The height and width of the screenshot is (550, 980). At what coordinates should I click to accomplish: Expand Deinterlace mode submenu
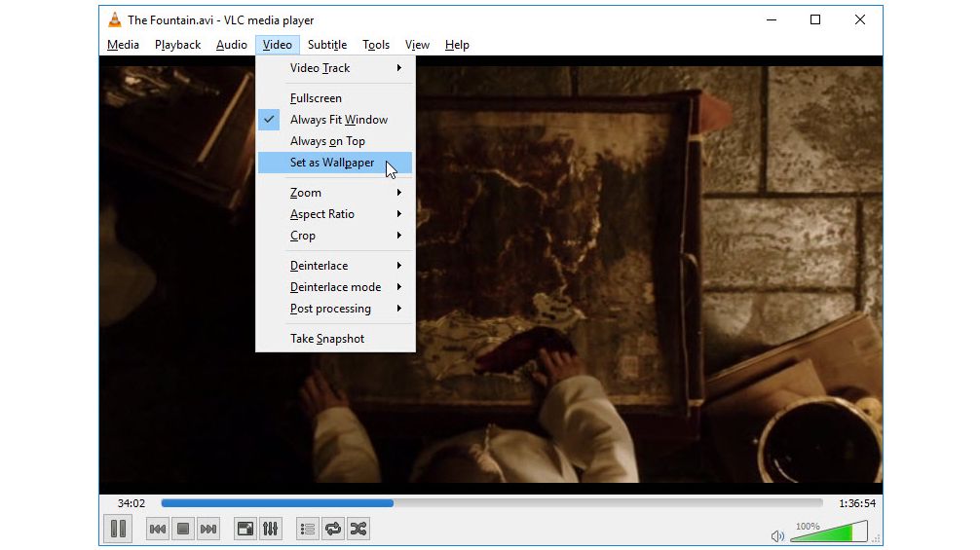pos(335,287)
